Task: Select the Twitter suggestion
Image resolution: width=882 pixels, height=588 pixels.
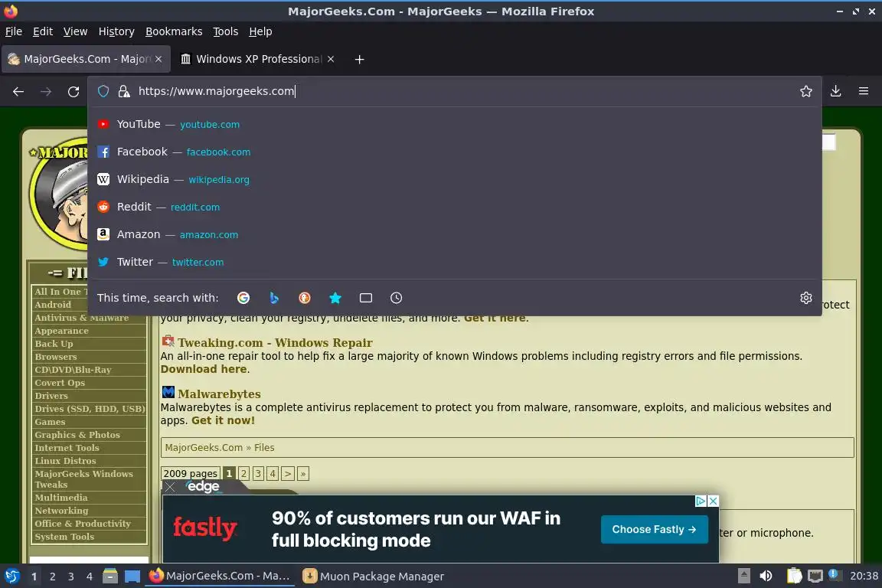Action: [x=455, y=262]
